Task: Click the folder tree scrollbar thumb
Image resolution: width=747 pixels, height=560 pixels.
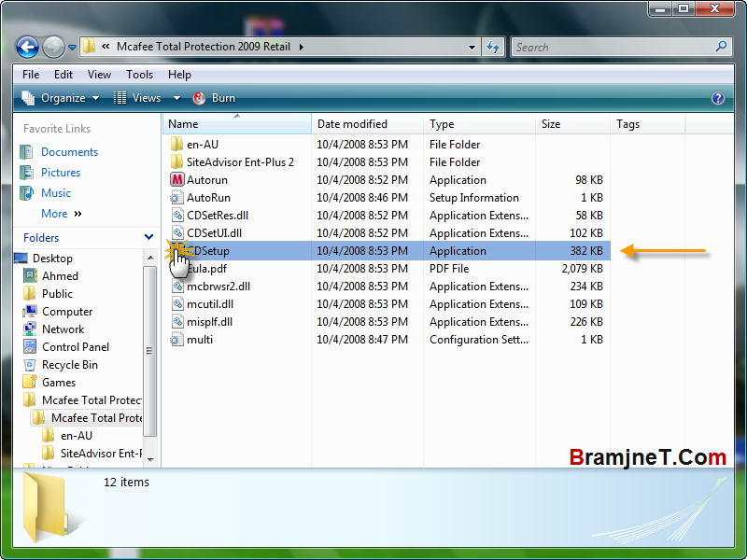Action: pos(150,352)
